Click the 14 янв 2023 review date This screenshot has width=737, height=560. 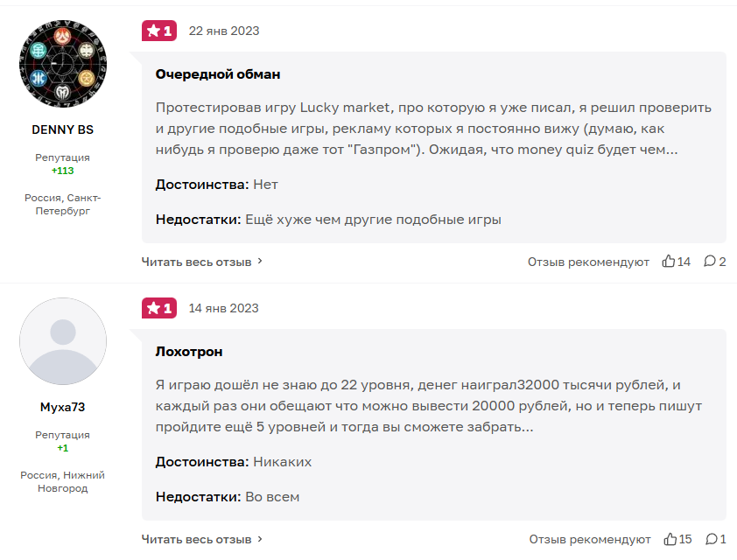click(x=224, y=308)
